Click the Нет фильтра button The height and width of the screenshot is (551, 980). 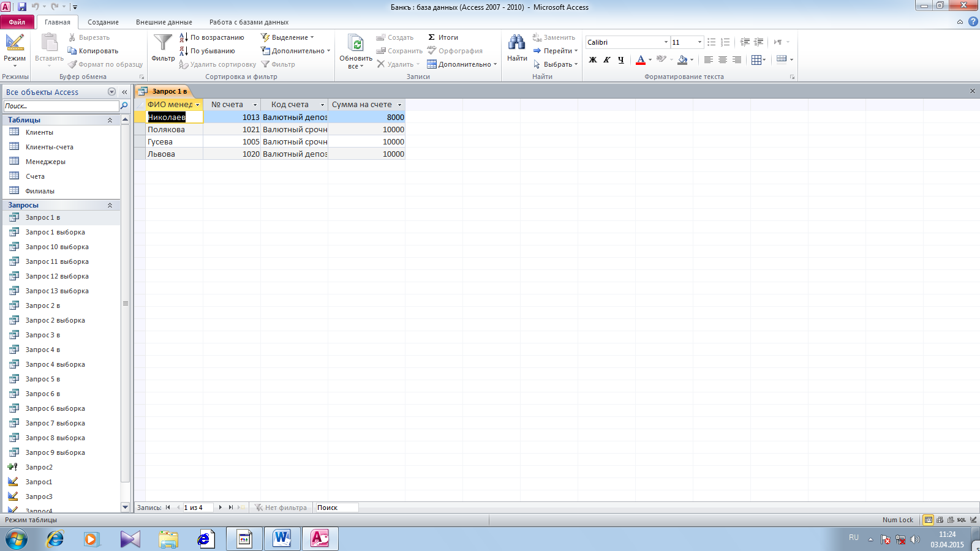coord(281,508)
